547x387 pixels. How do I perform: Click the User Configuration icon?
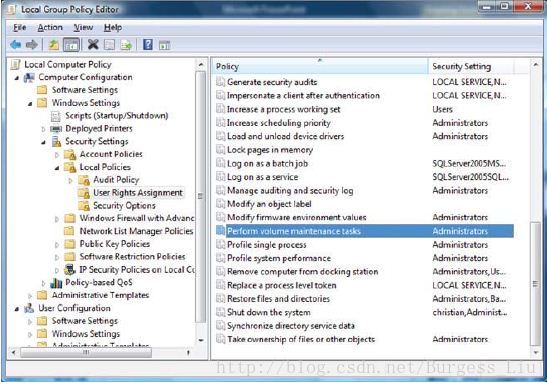tap(29, 308)
